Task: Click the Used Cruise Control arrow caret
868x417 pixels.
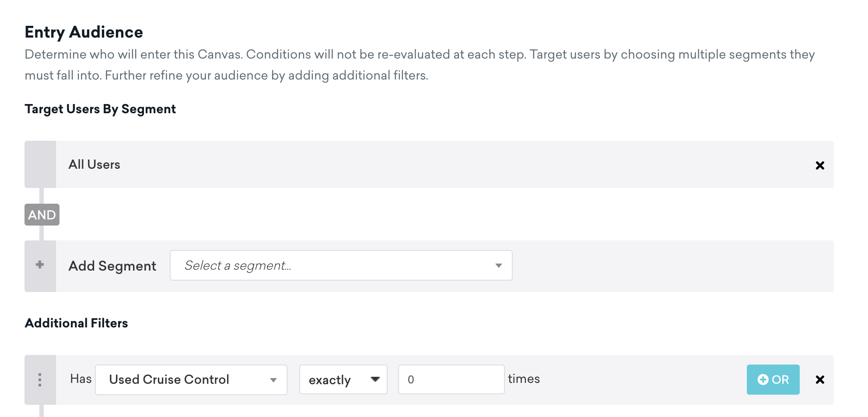Action: 273,380
